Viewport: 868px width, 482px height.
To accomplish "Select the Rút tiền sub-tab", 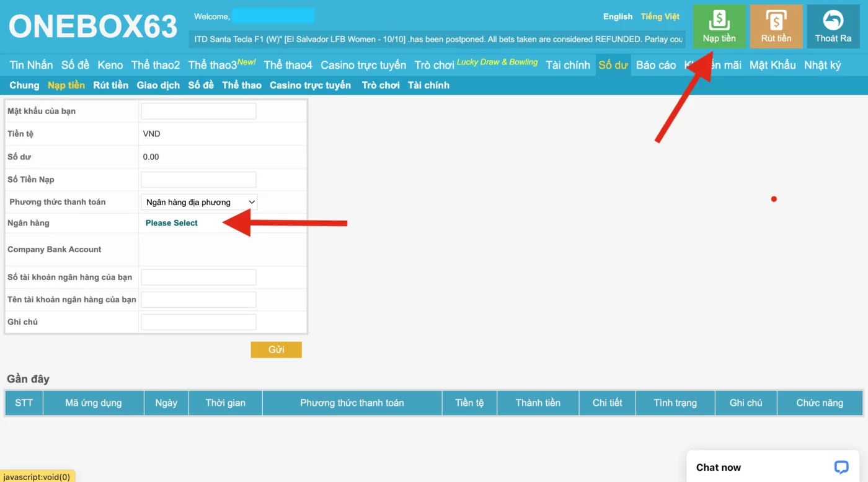I will coord(110,85).
